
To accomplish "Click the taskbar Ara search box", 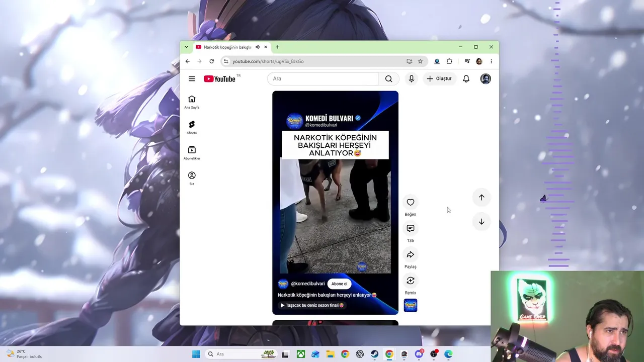I will [242, 354].
